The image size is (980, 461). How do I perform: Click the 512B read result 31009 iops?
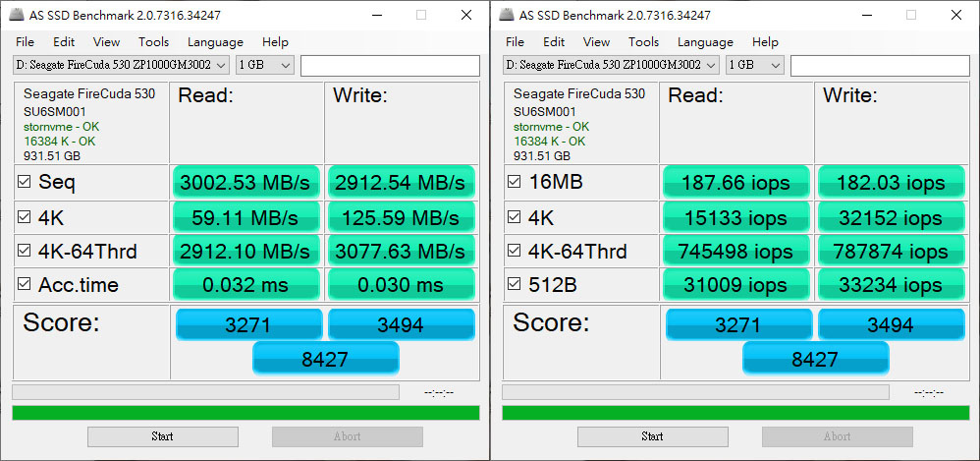pyautogui.click(x=735, y=285)
